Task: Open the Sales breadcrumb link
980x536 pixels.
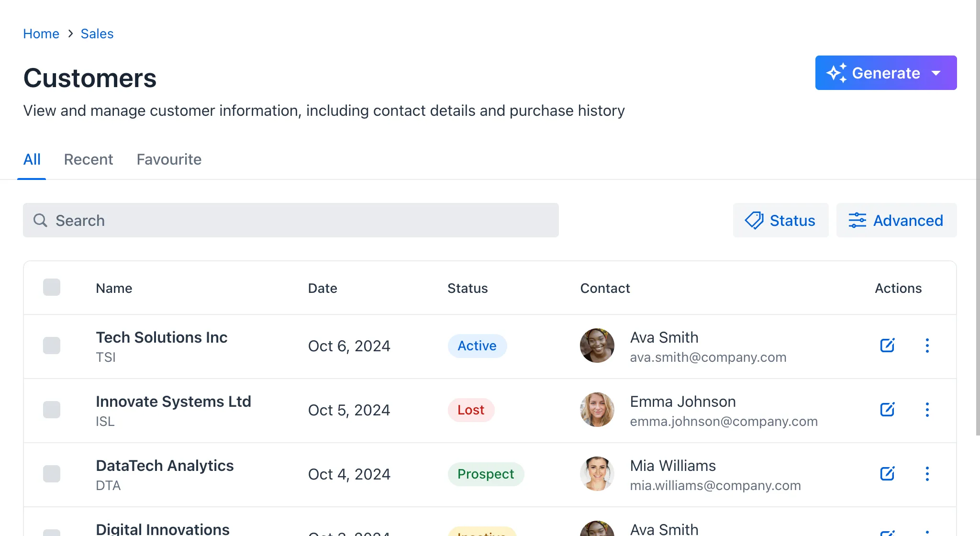Action: 97,33
